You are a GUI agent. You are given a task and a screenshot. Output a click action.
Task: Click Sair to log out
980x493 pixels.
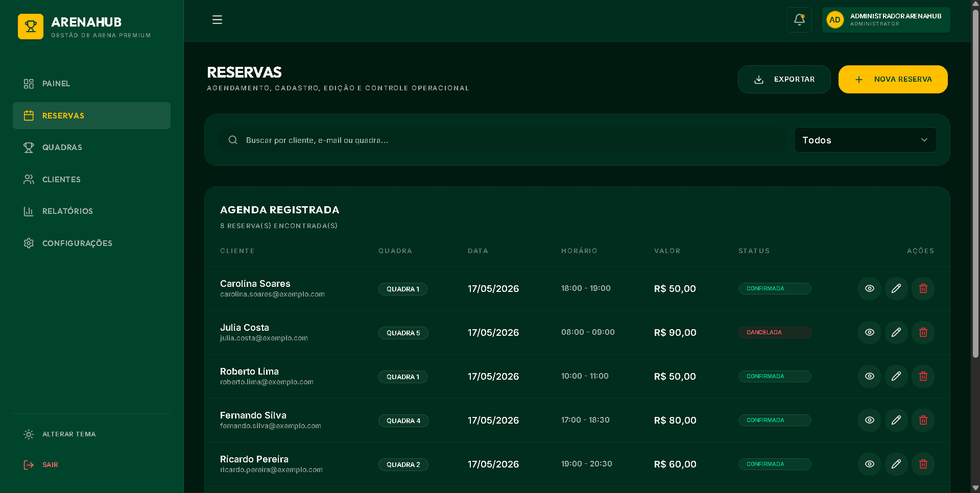(x=91, y=465)
